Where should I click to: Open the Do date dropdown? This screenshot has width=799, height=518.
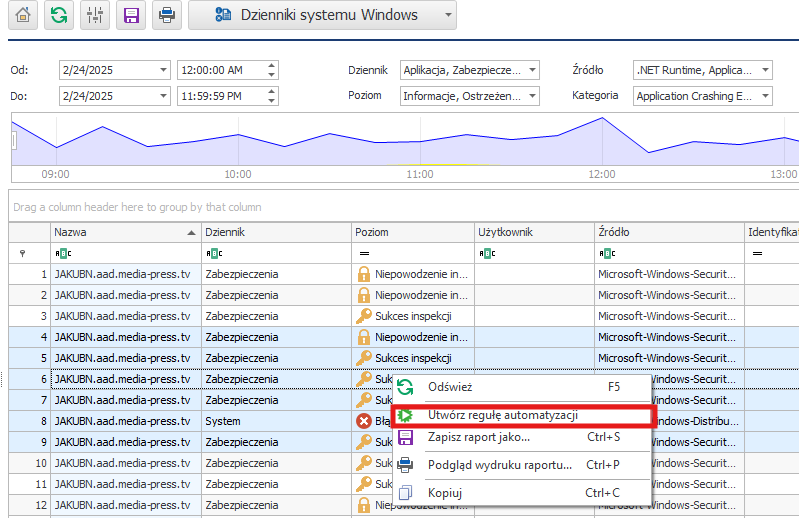click(x=163, y=96)
